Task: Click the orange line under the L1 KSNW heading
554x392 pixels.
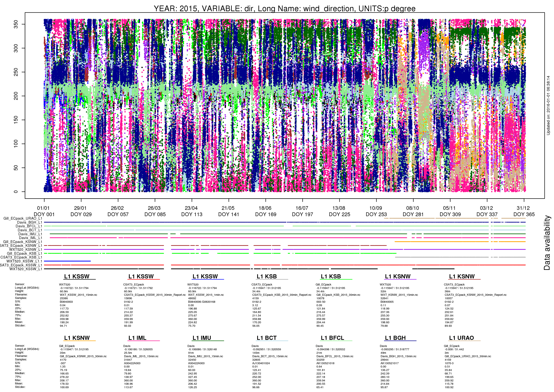Action: tap(80, 341)
